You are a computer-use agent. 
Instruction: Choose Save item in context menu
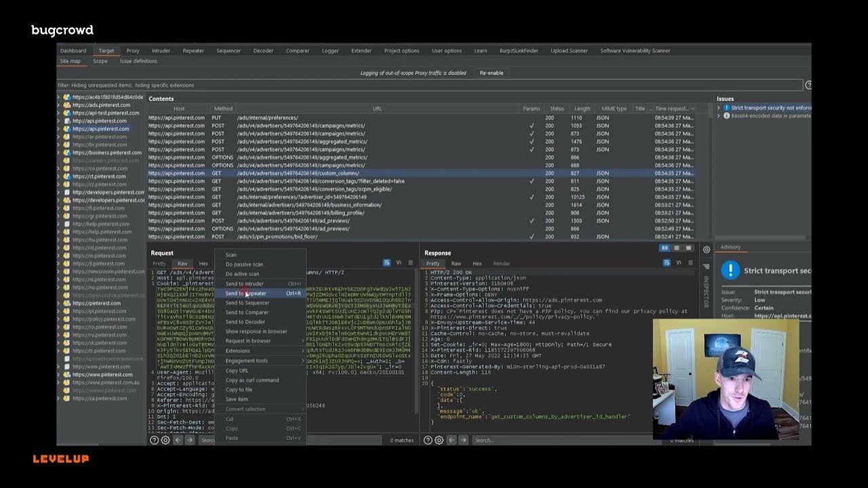[x=260, y=399]
